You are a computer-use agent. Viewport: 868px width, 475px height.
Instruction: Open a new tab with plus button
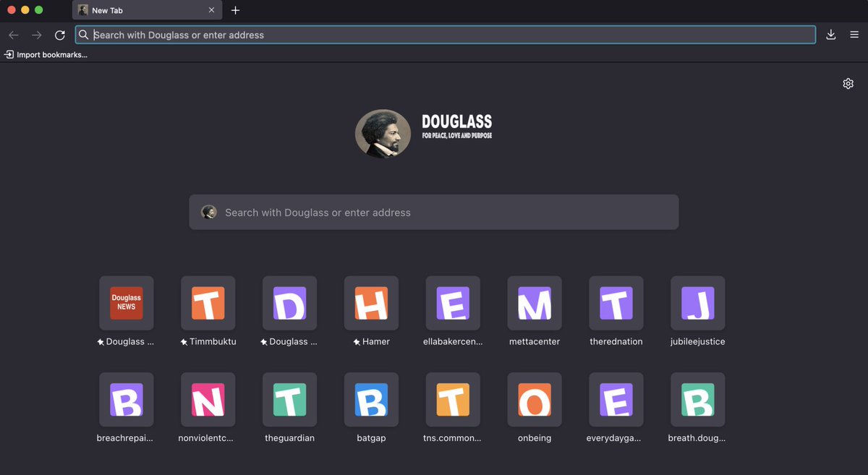point(235,10)
